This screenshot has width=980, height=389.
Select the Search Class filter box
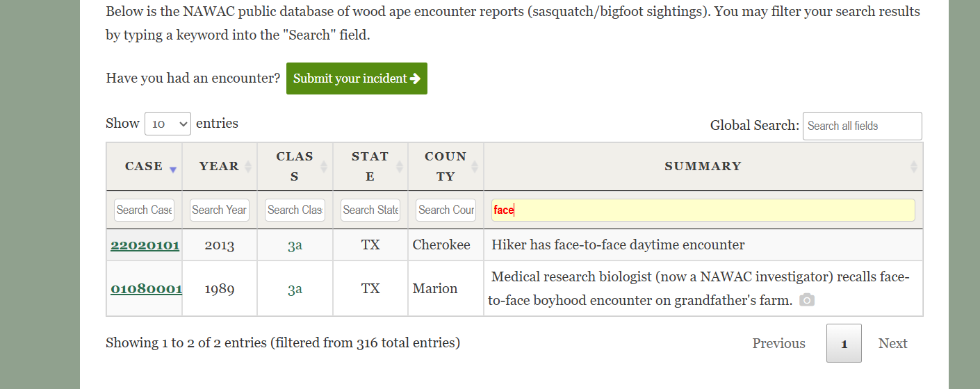(295, 210)
